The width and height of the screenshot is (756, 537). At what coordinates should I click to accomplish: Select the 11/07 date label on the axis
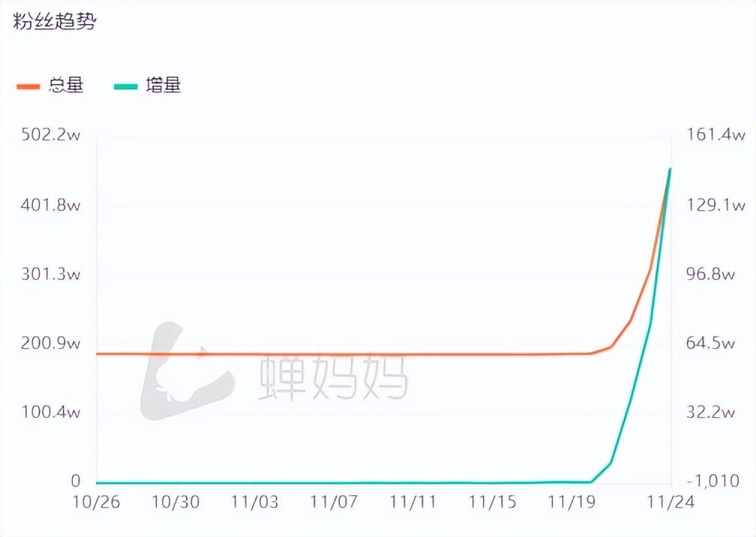tap(334, 502)
